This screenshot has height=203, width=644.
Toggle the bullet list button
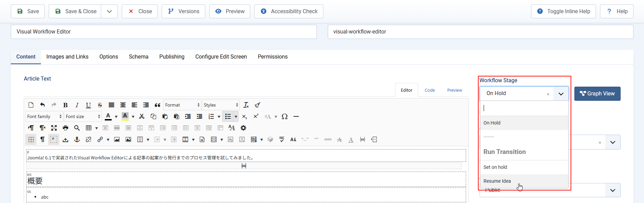coord(228,117)
